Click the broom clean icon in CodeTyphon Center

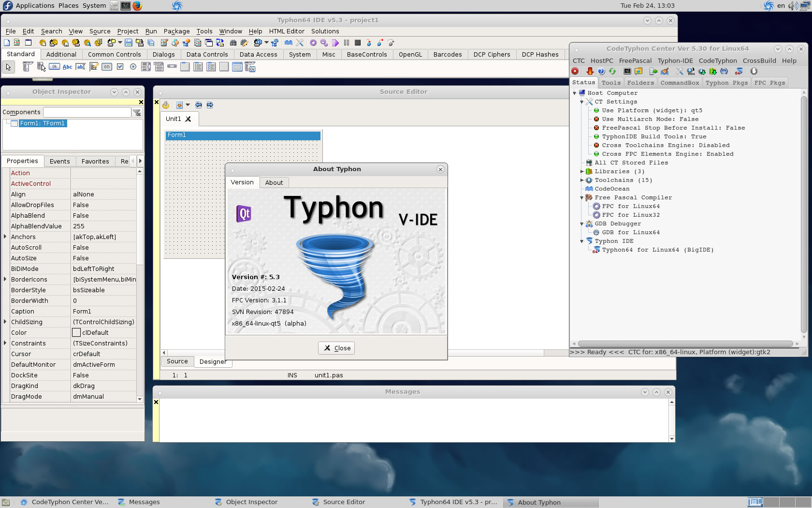(x=665, y=71)
